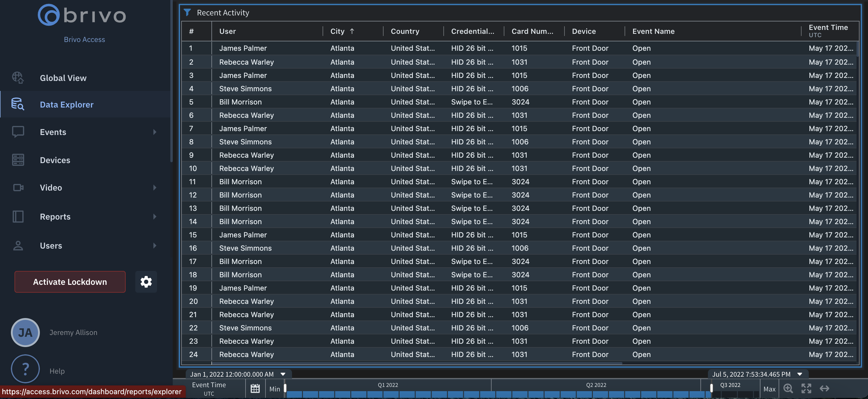The image size is (868, 399).
Task: Open Global View in sidebar
Action: pos(85,78)
